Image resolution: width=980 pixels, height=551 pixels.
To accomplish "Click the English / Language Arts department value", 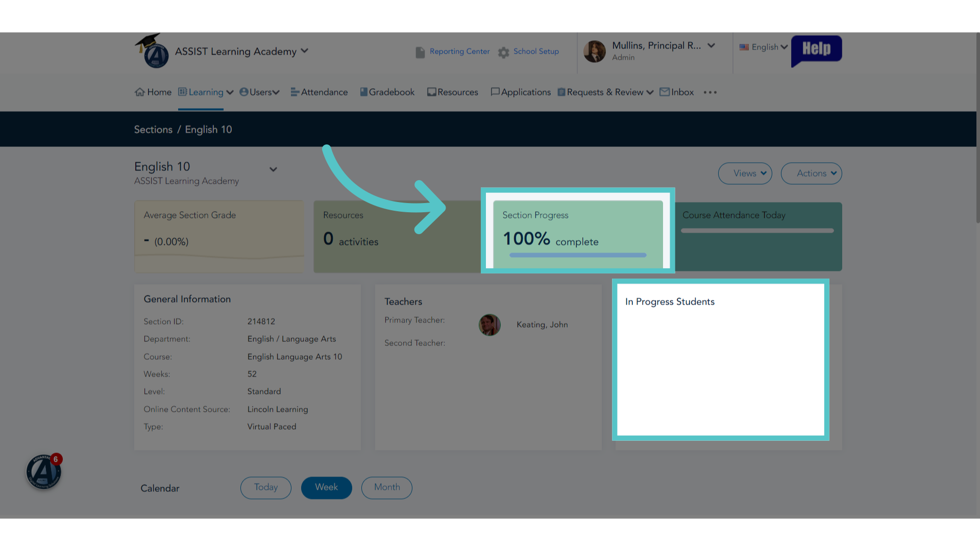I will click(291, 339).
